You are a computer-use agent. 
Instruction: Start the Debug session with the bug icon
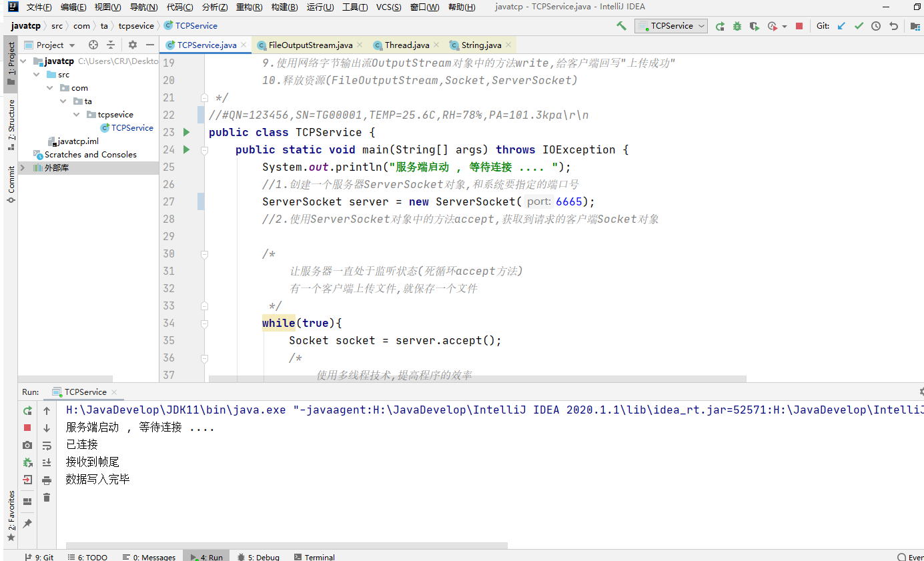pos(736,25)
